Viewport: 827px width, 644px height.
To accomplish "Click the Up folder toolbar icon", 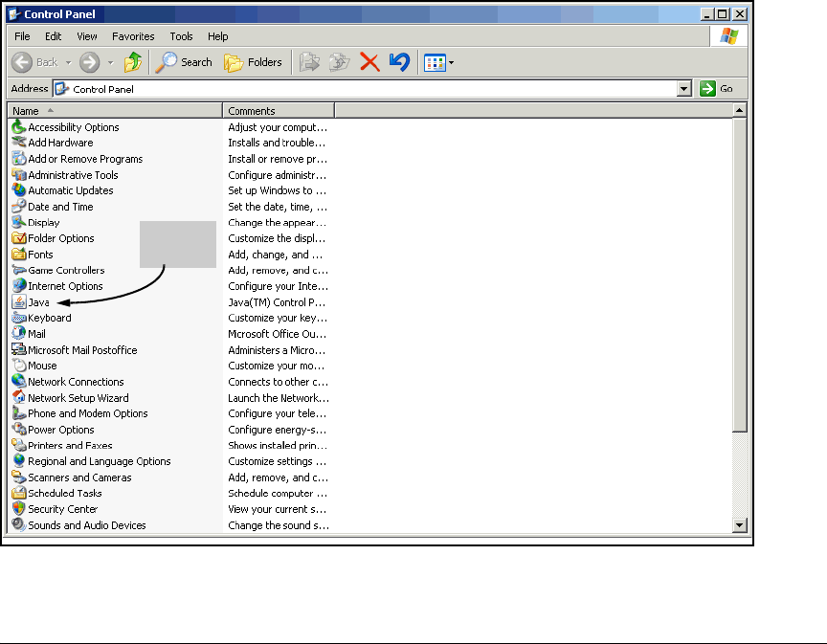I will pos(133,62).
